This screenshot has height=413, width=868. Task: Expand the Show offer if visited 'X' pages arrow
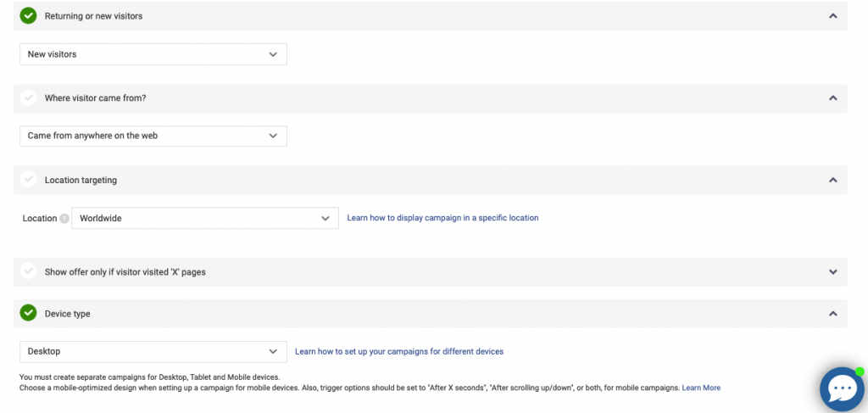pos(832,272)
